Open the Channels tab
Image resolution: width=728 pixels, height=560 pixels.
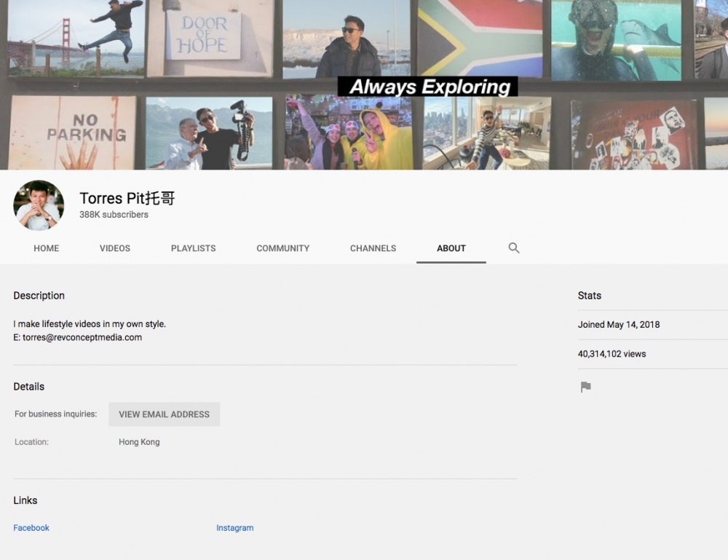coord(373,248)
